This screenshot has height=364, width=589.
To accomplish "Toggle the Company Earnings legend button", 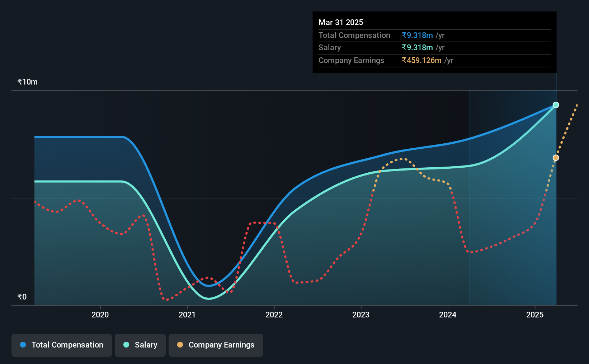I will coord(216,345).
